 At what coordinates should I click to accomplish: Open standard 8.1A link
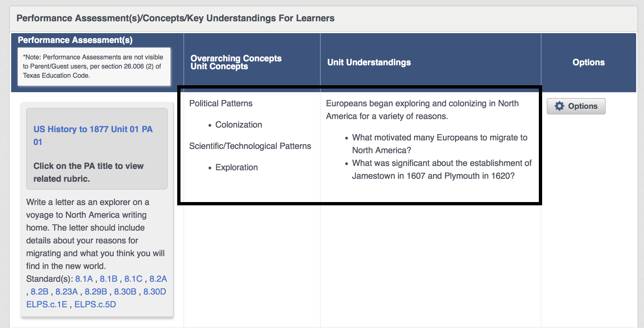click(84, 279)
